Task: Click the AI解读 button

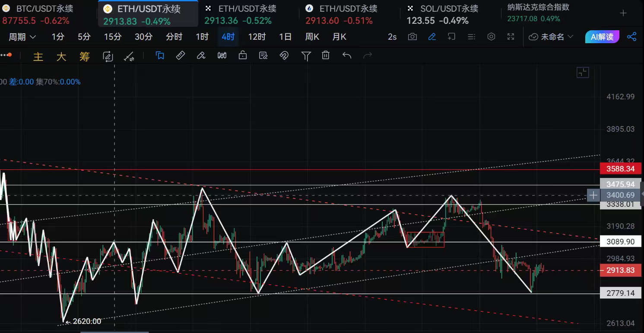Action: point(602,37)
